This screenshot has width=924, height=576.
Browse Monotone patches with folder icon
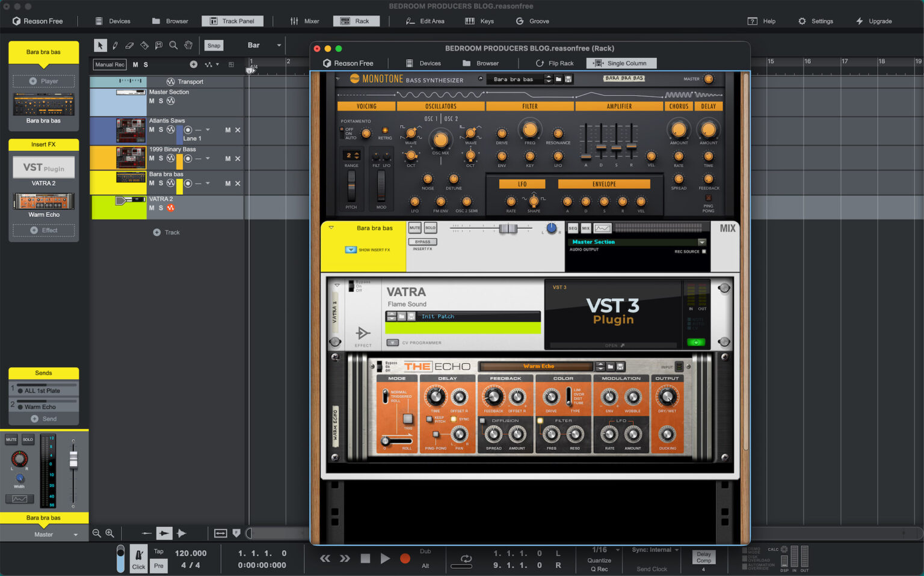point(558,79)
